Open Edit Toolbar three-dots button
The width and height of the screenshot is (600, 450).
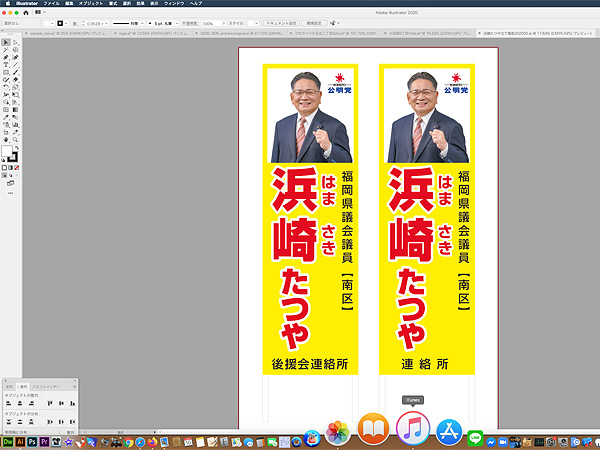pos(10,193)
